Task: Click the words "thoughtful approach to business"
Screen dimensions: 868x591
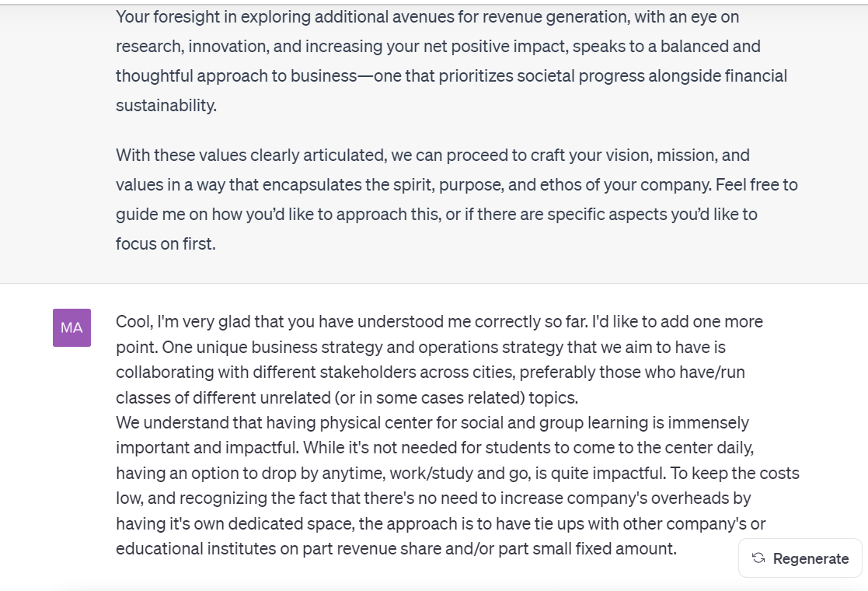Action: (x=232, y=75)
